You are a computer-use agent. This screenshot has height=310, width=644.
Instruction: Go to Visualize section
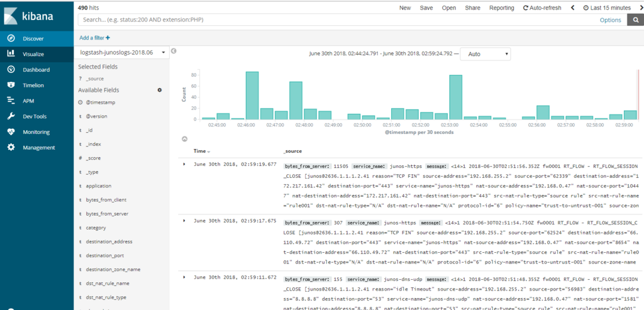point(33,54)
